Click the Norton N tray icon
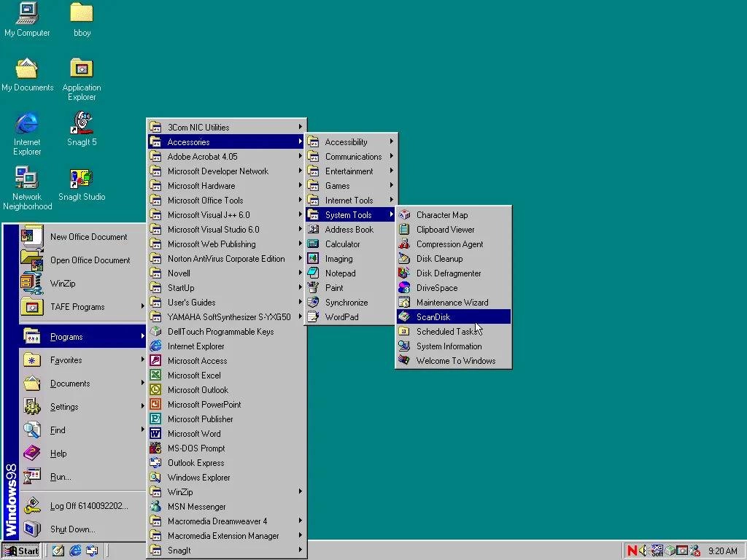This screenshot has height=560, width=747. (632, 551)
